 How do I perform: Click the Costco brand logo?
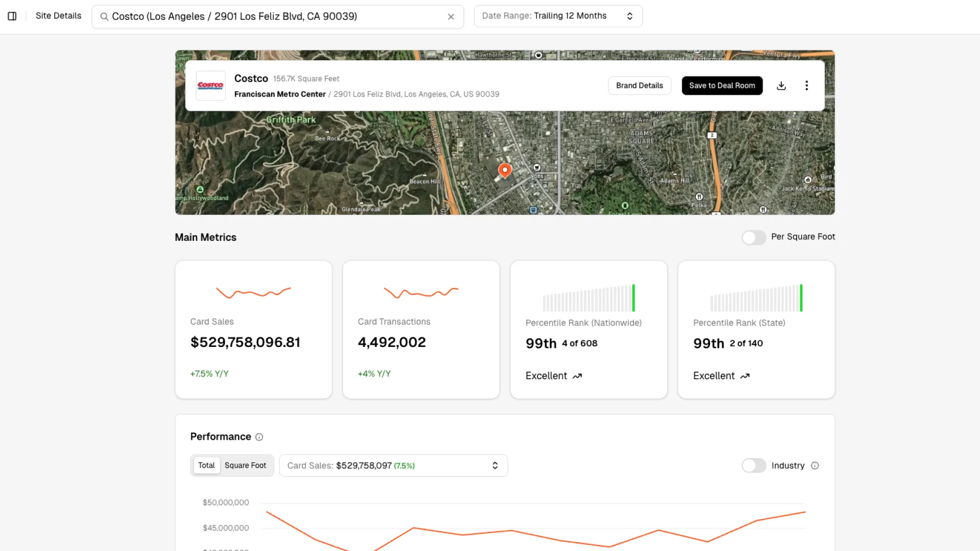210,85
